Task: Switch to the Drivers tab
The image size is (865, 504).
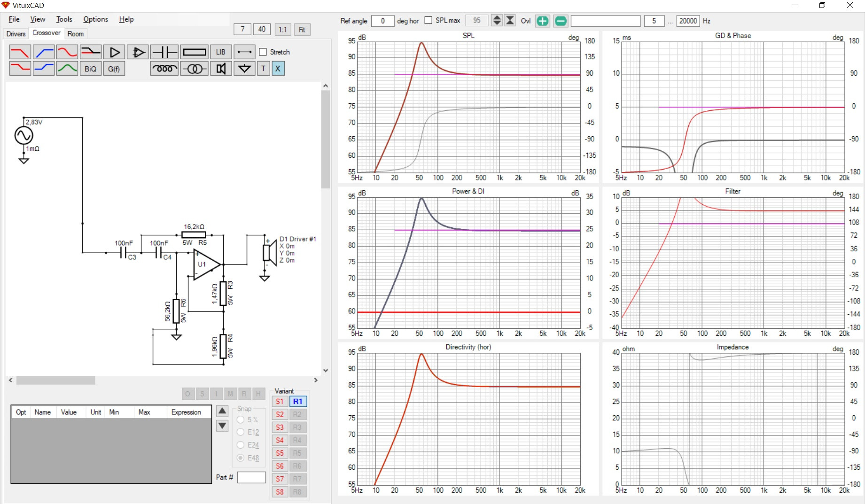Action: [16, 34]
